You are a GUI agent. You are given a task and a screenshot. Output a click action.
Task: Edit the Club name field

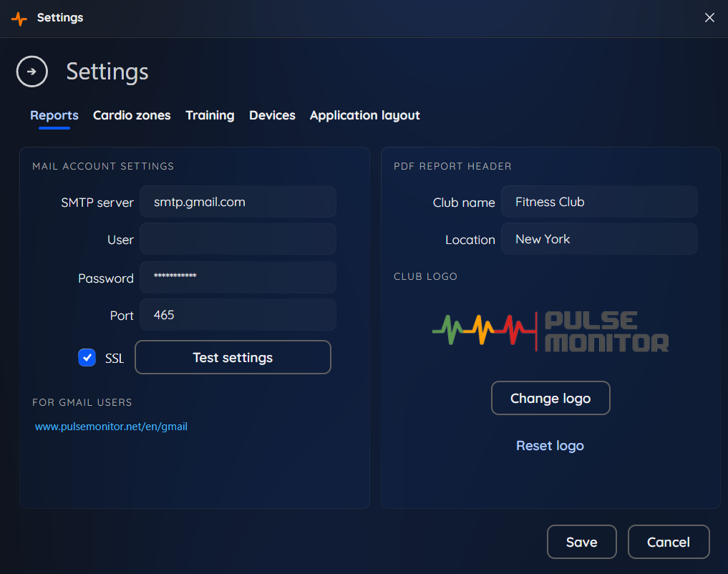coord(599,202)
